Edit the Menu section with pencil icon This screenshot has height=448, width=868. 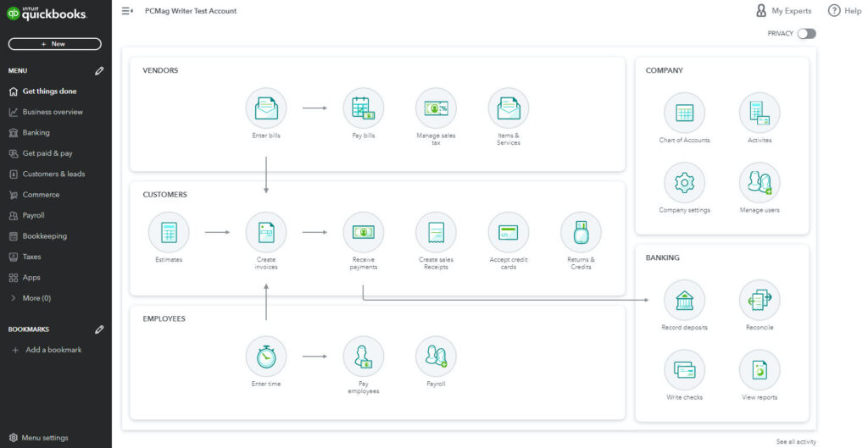(x=99, y=71)
